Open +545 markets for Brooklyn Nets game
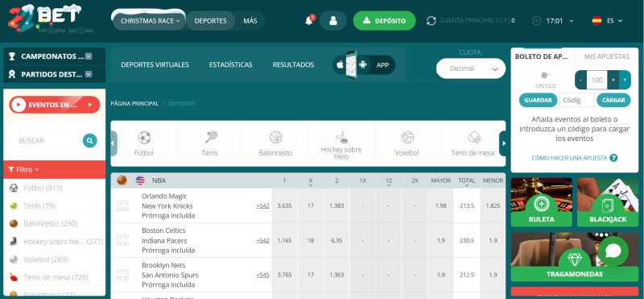The width and height of the screenshot is (644, 299). point(262,275)
